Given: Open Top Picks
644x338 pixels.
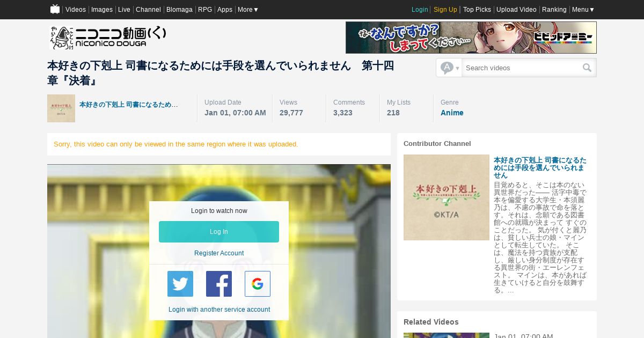Looking at the screenshot, I should (x=477, y=10).
